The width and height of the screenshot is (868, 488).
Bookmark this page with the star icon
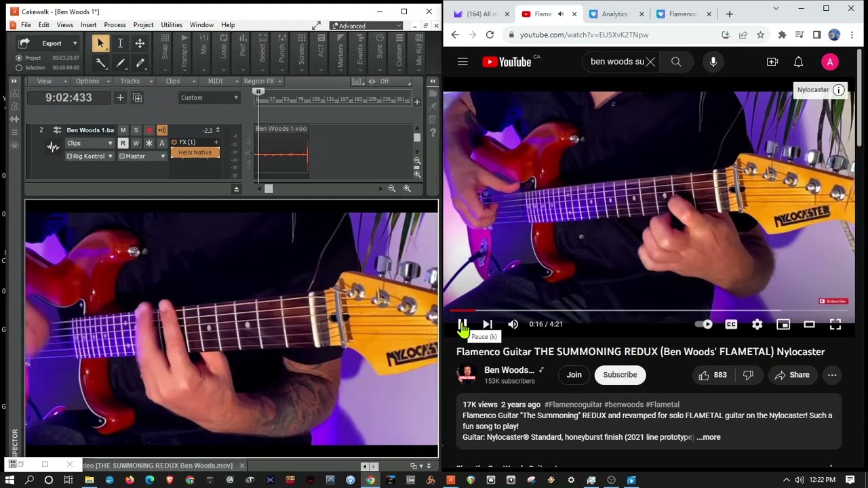tap(761, 35)
